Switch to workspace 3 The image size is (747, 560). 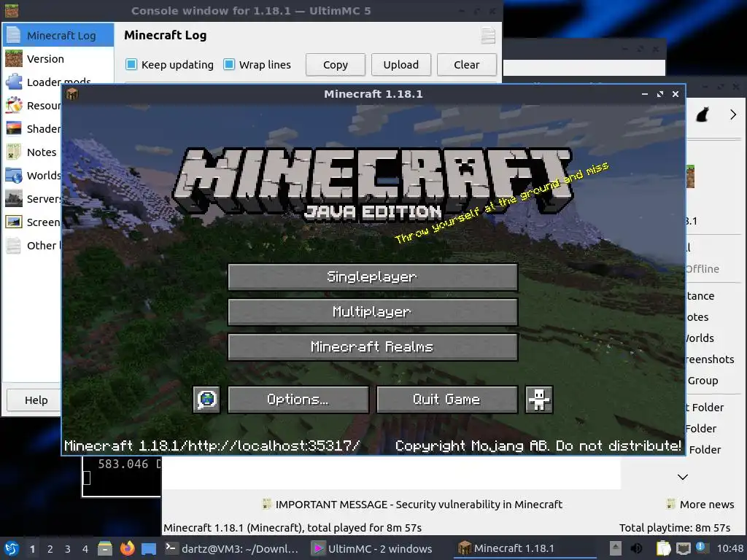[68, 549]
